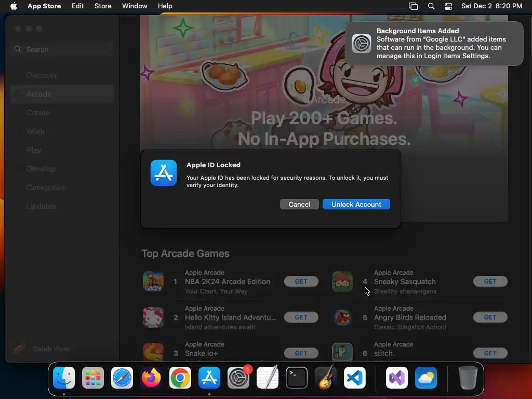The height and width of the screenshot is (399, 532).
Task: Get Hello Kitty Island Adventure
Action: click(x=301, y=317)
